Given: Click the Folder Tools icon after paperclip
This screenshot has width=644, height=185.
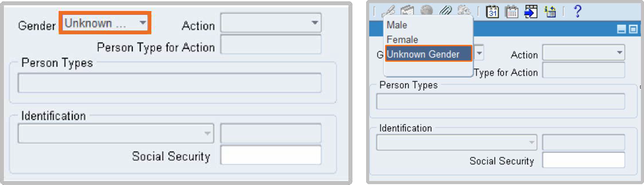Looking at the screenshot, I should (464, 11).
